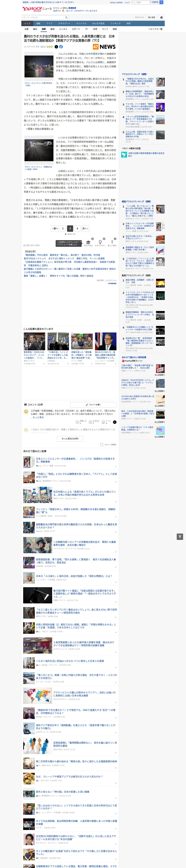Select the 速報 navigation tab
The image size is (186, 868).
pyautogui.click(x=38, y=24)
